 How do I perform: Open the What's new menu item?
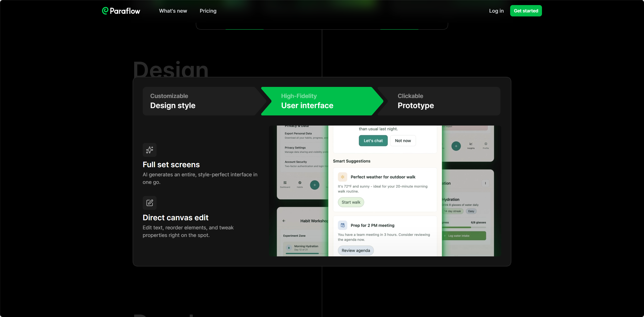(173, 11)
